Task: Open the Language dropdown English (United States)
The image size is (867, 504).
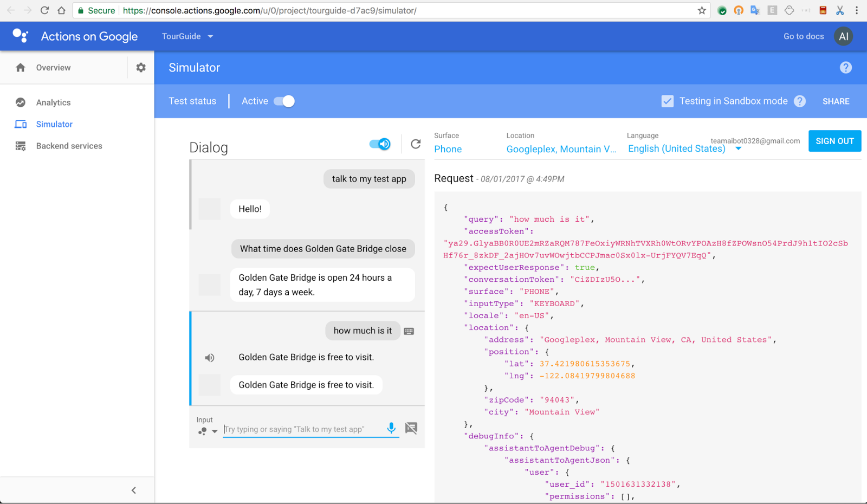Action: tap(684, 148)
